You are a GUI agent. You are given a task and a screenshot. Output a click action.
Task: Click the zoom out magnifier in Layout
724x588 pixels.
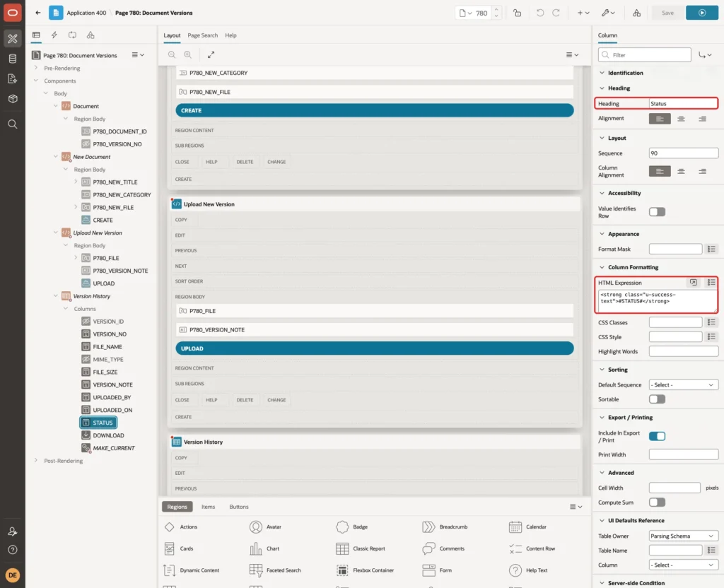coord(172,54)
